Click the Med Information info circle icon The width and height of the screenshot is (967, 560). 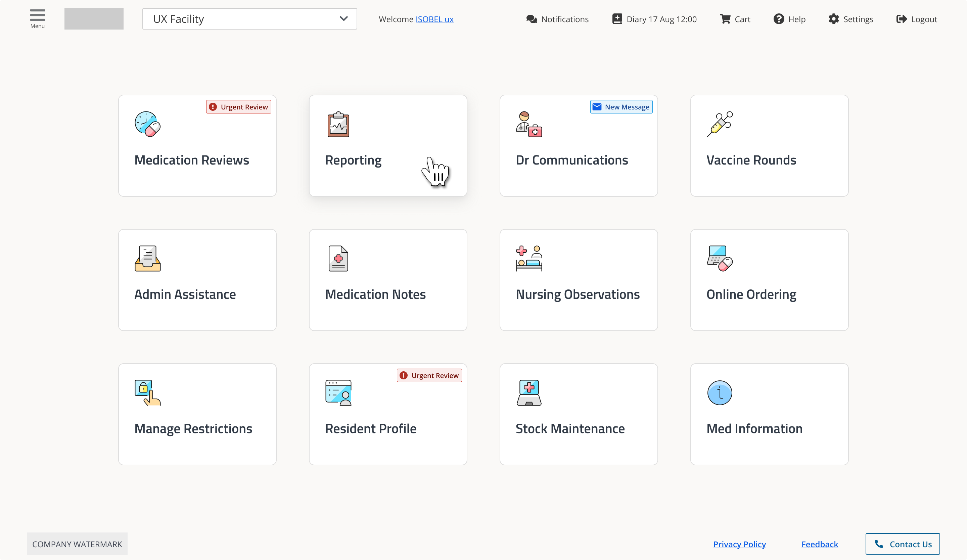(x=720, y=393)
